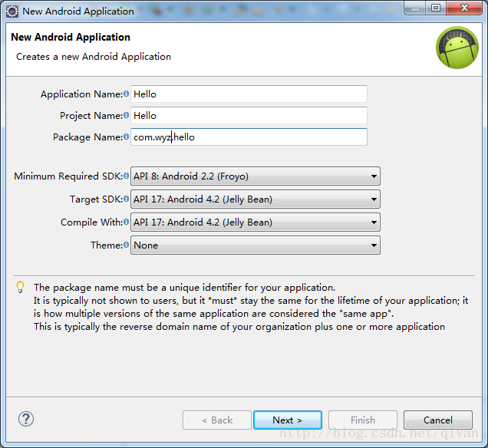
Task: Click the 'Compile With:' label
Action: tap(92, 222)
